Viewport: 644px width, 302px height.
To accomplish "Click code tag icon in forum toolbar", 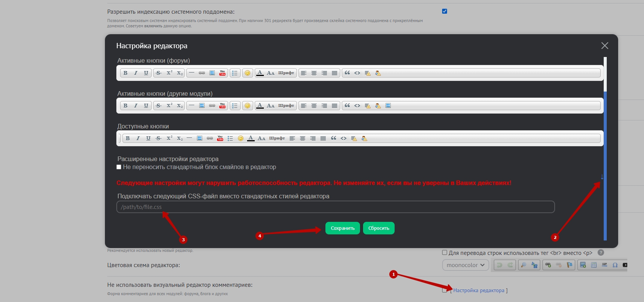I will (357, 73).
